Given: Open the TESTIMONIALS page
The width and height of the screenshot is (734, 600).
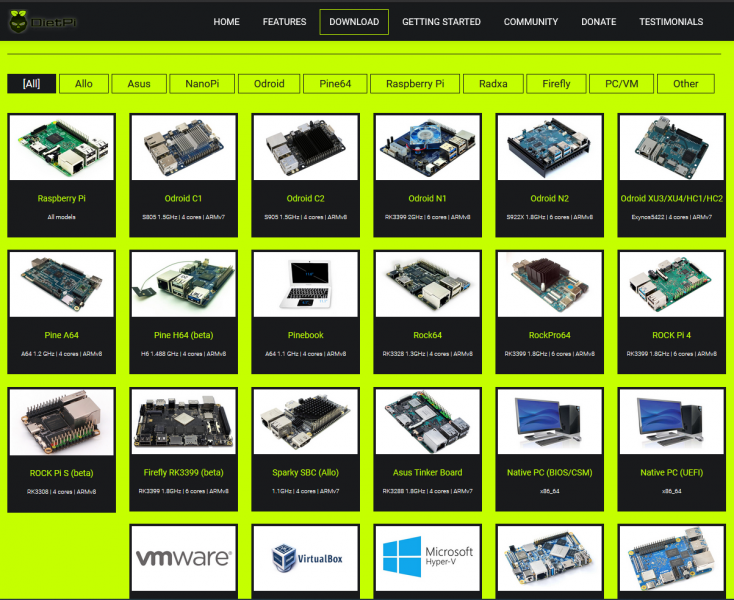Looking at the screenshot, I should pyautogui.click(x=671, y=22).
